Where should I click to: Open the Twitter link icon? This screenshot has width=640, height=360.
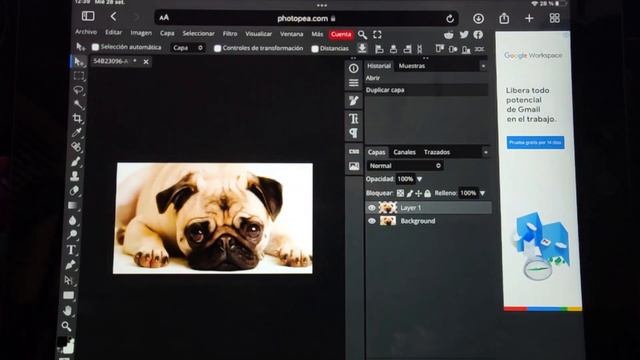pyautogui.click(x=464, y=35)
